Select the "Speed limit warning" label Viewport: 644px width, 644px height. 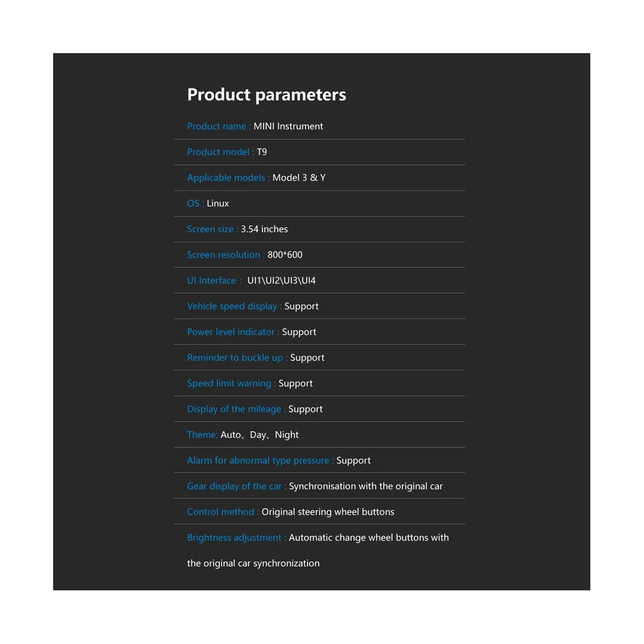point(229,383)
